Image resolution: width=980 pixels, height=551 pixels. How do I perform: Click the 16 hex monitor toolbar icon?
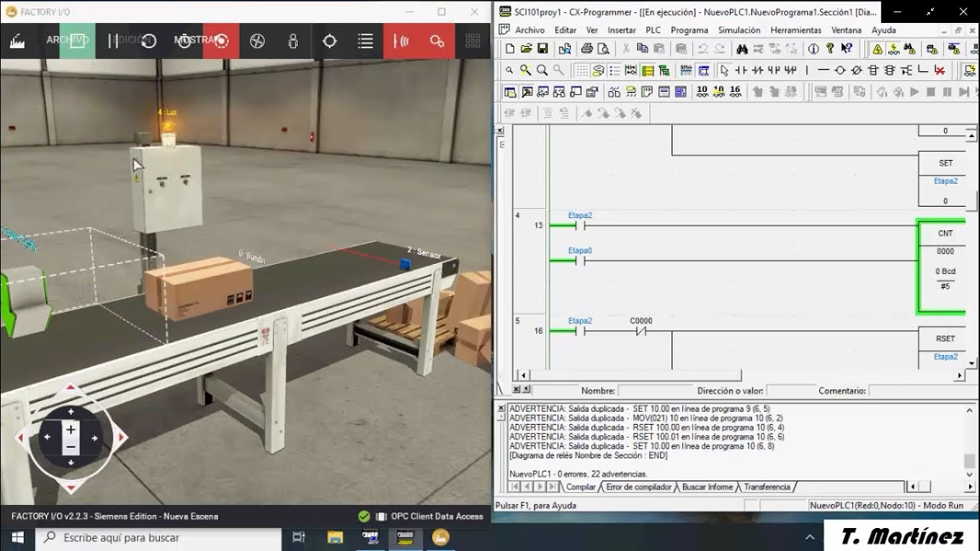(x=735, y=92)
